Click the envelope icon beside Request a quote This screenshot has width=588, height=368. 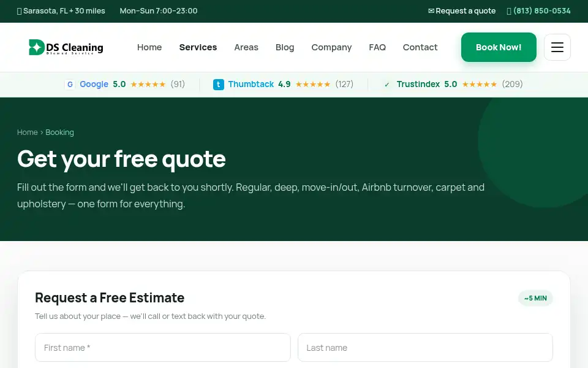point(431,11)
